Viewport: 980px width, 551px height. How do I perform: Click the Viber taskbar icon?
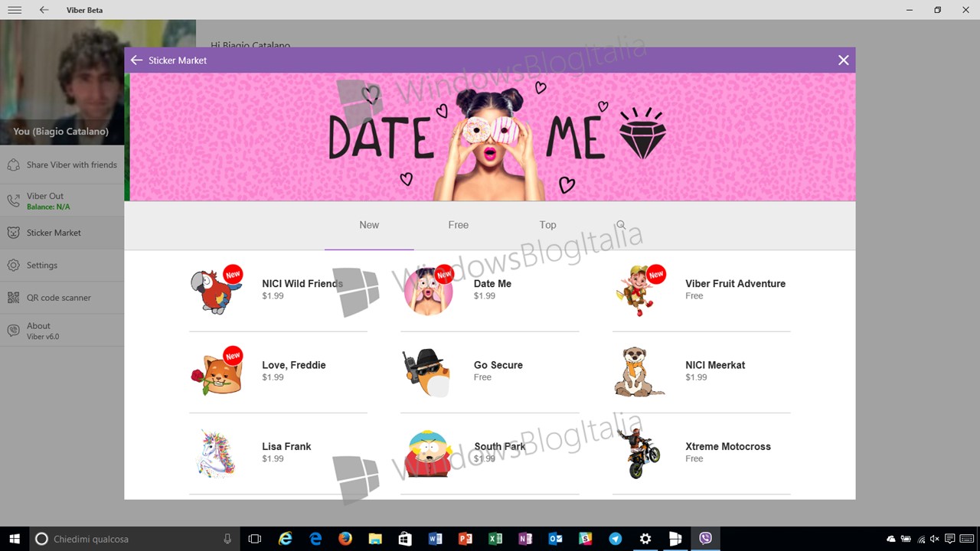click(705, 539)
